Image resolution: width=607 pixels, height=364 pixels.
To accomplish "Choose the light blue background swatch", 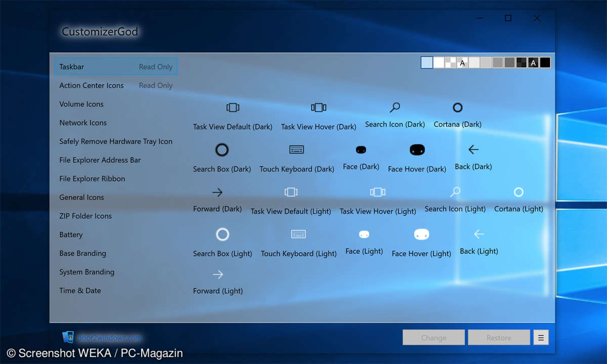I will (427, 63).
